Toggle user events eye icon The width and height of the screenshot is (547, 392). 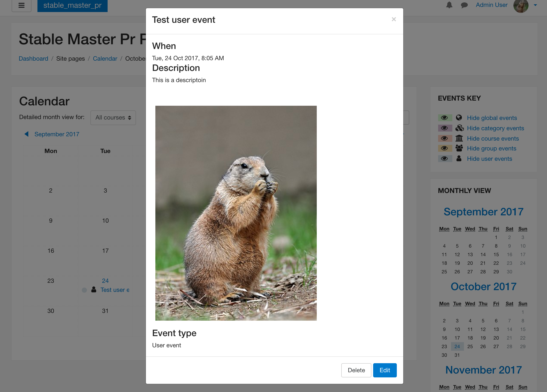coord(445,159)
